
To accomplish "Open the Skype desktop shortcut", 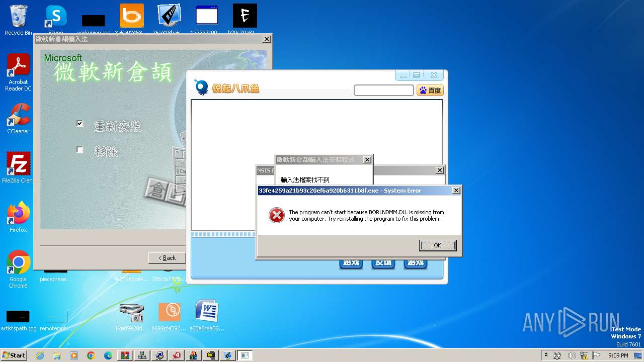I will 56,20.
